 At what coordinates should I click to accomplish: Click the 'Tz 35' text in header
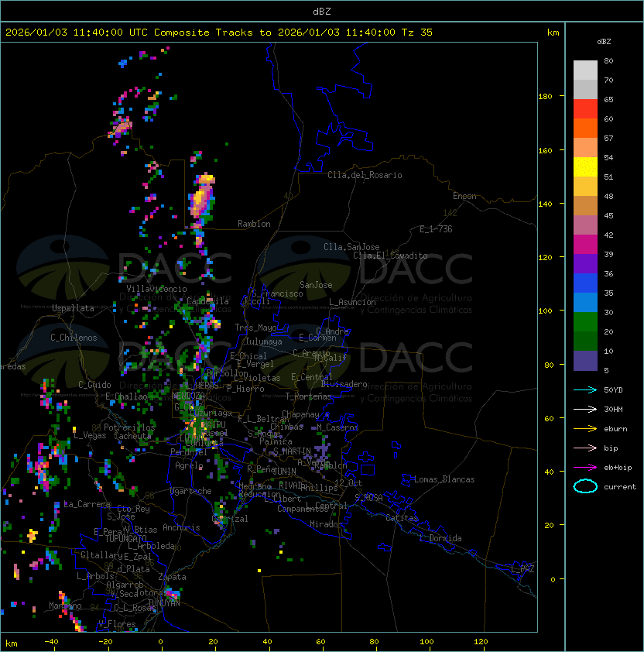pyautogui.click(x=417, y=33)
